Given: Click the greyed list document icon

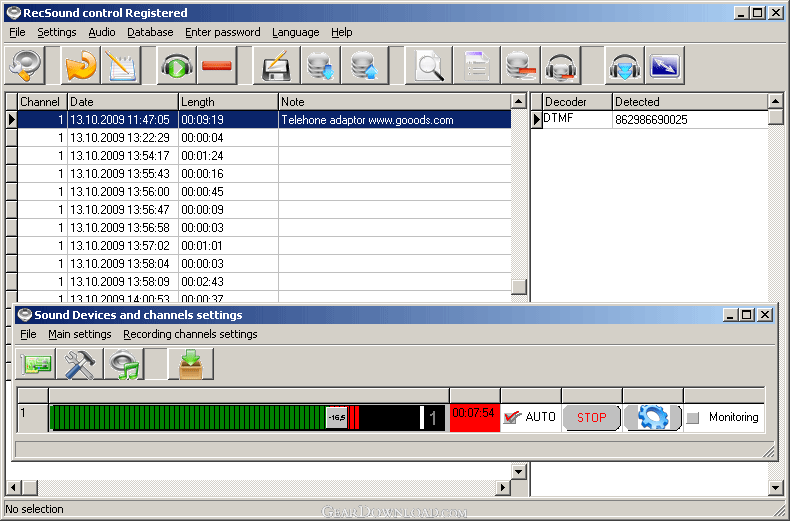Looking at the screenshot, I should click(x=476, y=65).
